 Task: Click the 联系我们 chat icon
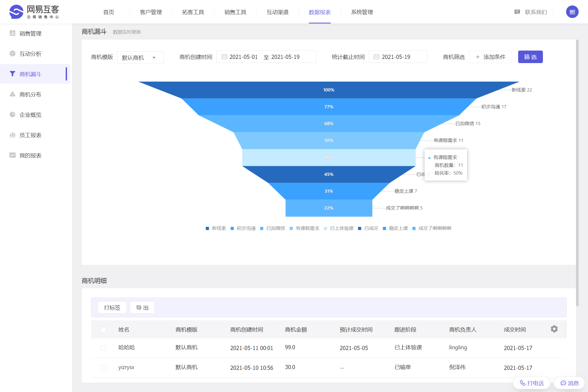(x=517, y=12)
